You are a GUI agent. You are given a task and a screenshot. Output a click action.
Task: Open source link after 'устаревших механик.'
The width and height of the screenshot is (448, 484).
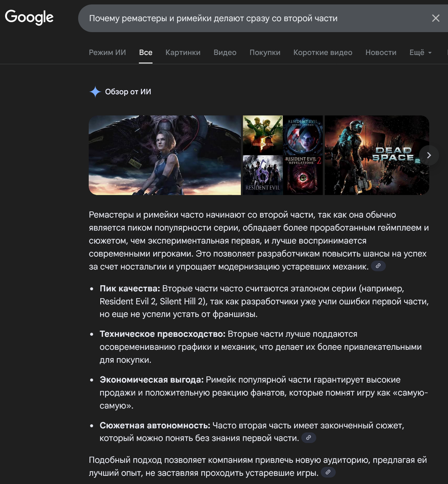378,266
